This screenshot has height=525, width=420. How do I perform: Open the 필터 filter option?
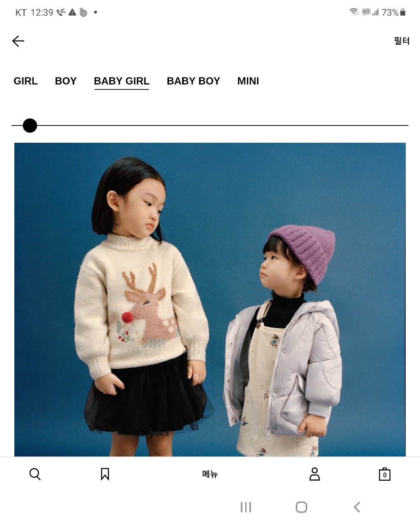pos(402,41)
